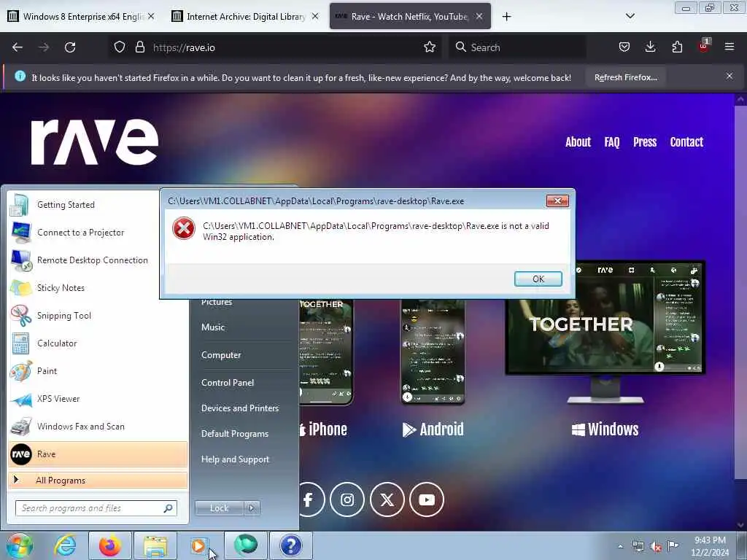Open Rave's Instagram icon
This screenshot has height=560, width=747.
point(347,499)
